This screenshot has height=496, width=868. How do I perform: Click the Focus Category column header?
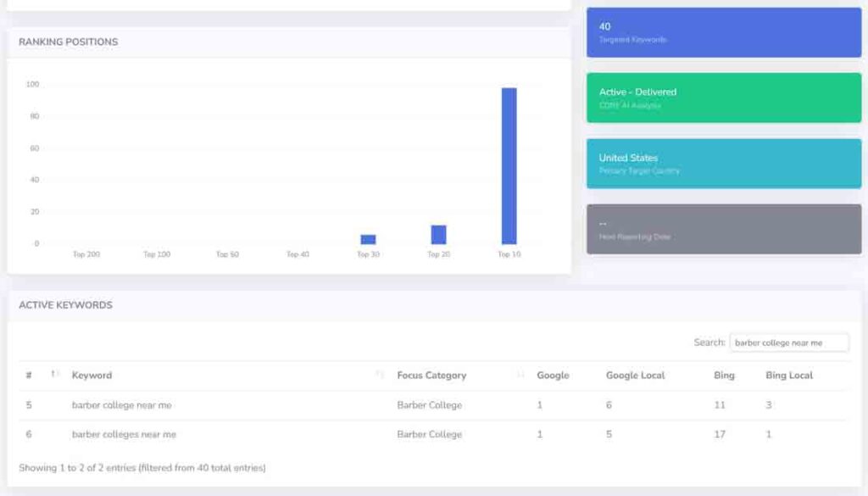(x=431, y=375)
